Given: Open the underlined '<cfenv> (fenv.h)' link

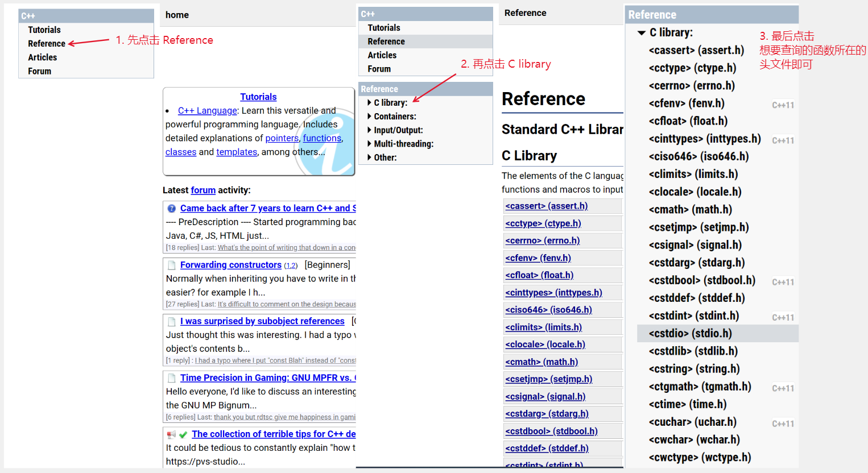Looking at the screenshot, I should (x=538, y=258).
